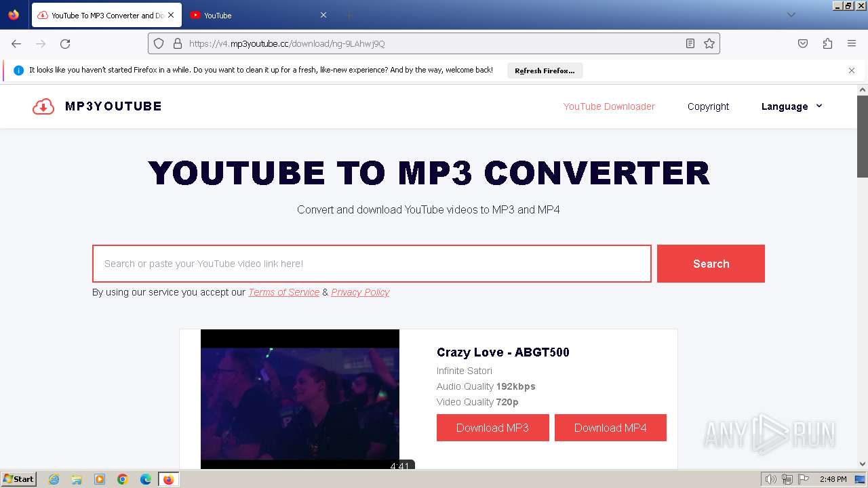Click the YouTube video link search field
This screenshot has height=488, width=868.
[x=372, y=264]
